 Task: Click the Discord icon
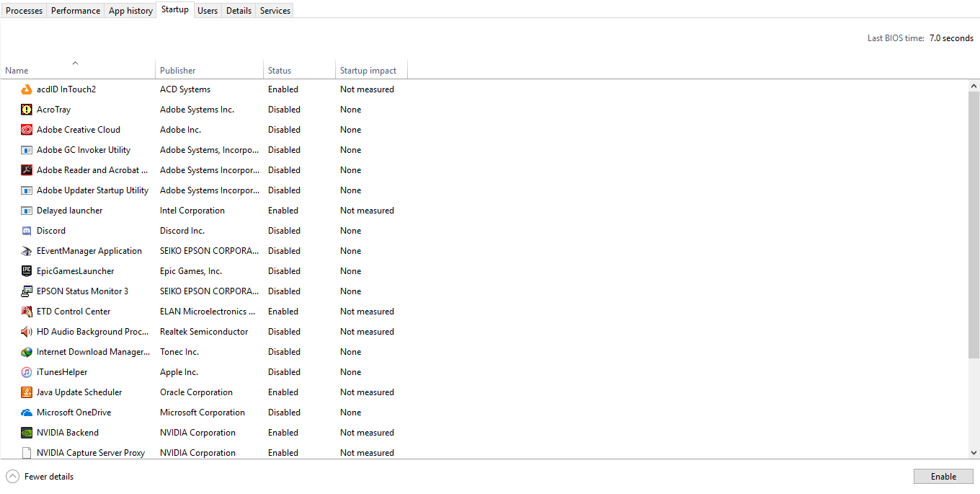27,231
